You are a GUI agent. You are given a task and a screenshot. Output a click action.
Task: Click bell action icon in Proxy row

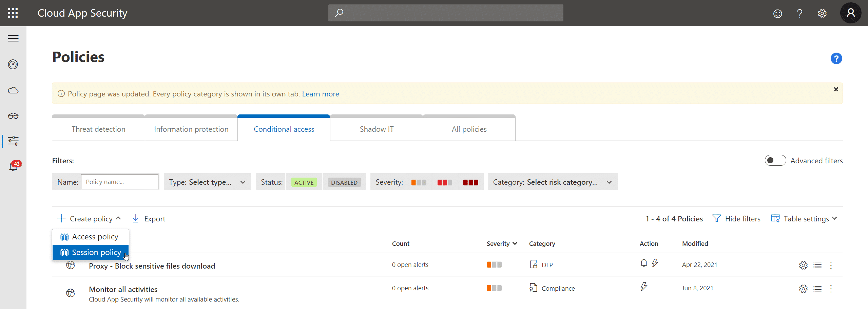644,263
